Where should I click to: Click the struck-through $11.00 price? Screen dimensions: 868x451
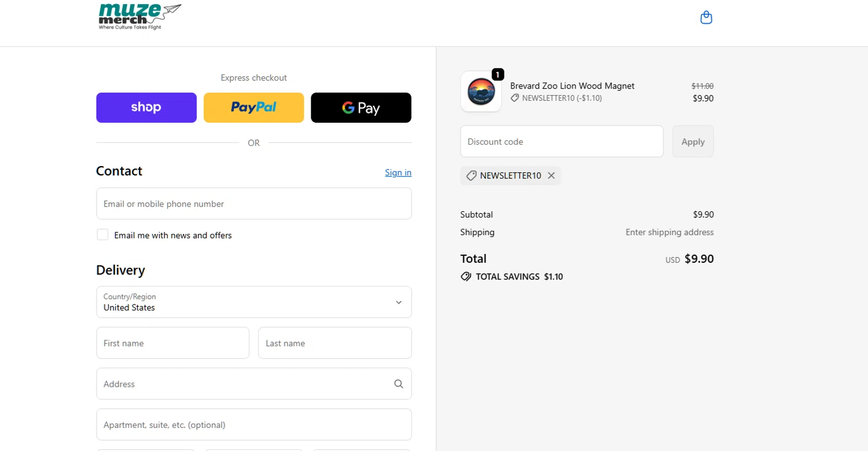pos(703,86)
